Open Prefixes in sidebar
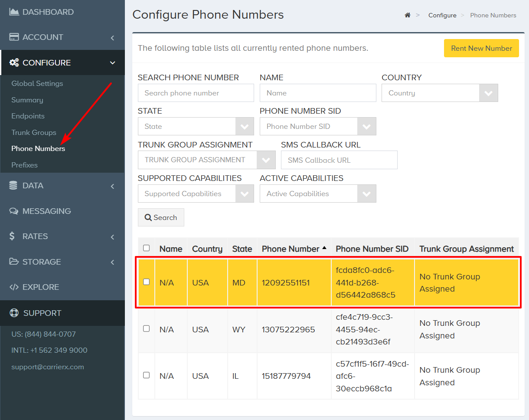The width and height of the screenshot is (529, 420). point(25,165)
